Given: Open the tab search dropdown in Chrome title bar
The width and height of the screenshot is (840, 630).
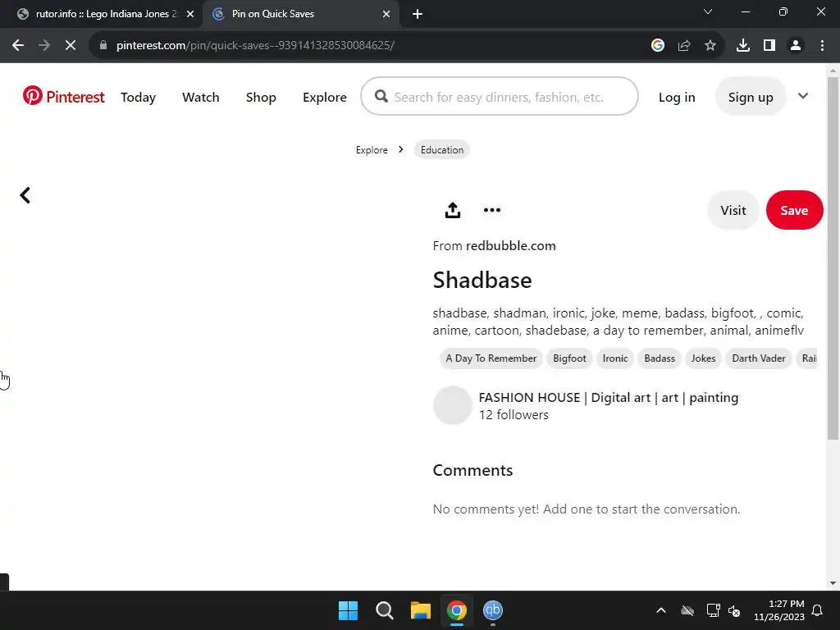Looking at the screenshot, I should pyautogui.click(x=708, y=11).
